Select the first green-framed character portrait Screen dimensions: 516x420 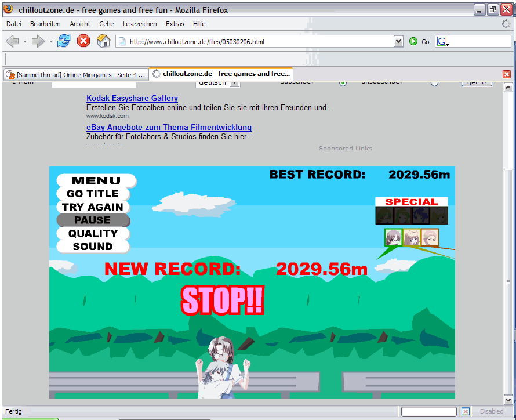393,237
